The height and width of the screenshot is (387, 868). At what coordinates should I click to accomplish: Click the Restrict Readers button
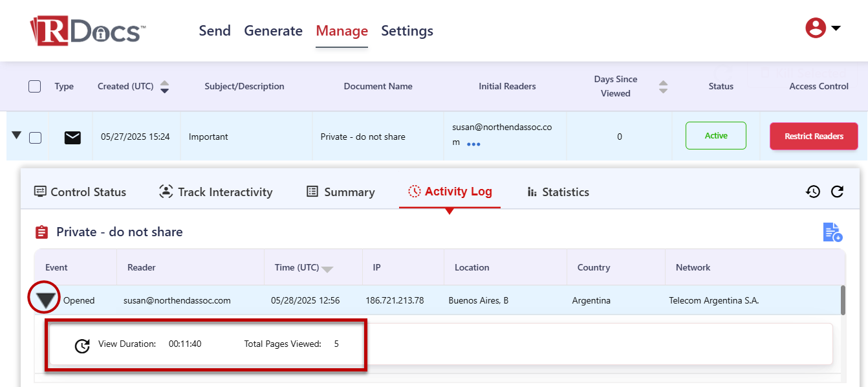814,137
